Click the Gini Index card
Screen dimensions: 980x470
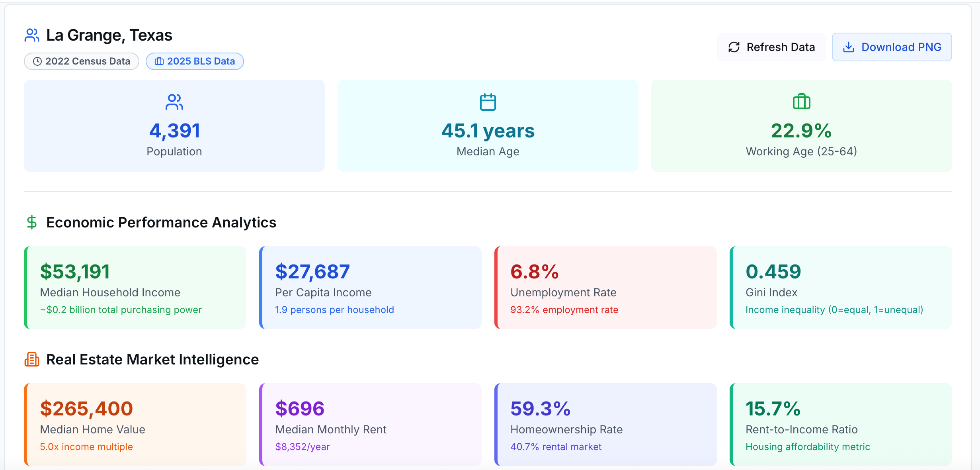(841, 288)
